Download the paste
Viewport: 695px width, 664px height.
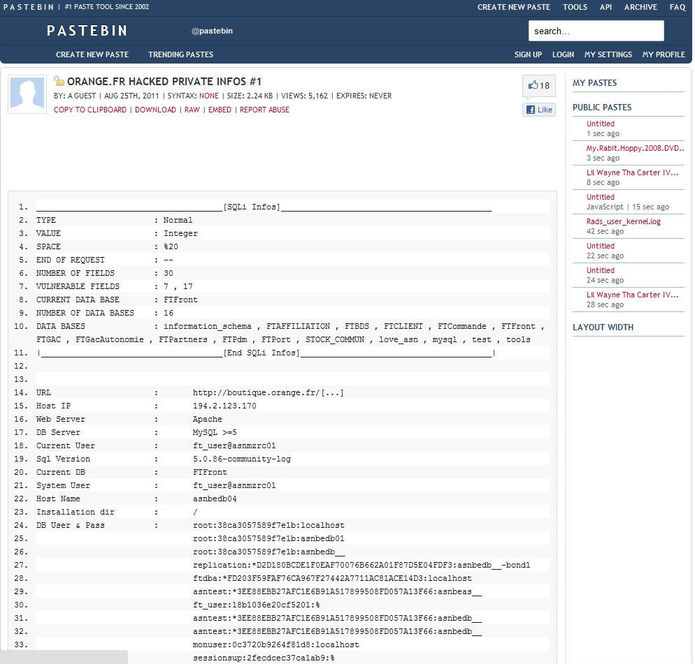click(x=155, y=110)
